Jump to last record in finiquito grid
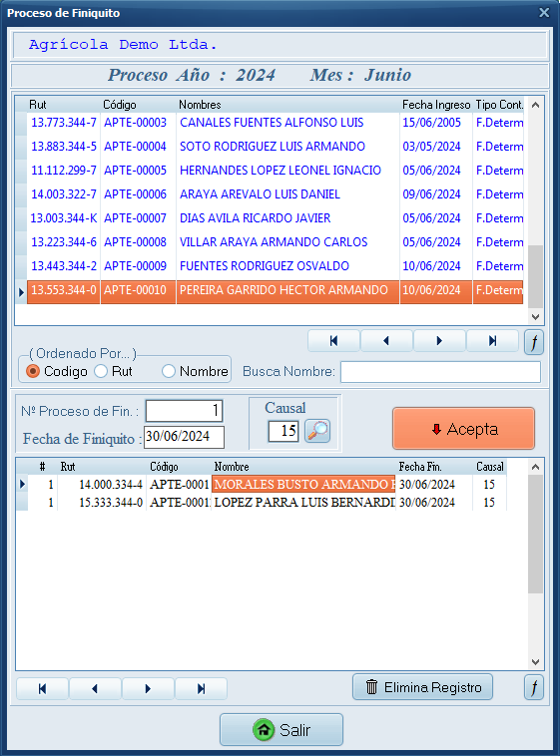The height and width of the screenshot is (756, 560). (x=202, y=689)
